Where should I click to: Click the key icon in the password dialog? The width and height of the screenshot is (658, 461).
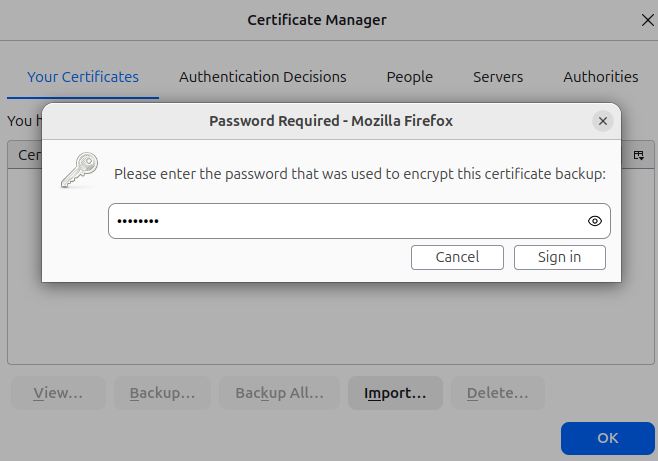pos(78,170)
